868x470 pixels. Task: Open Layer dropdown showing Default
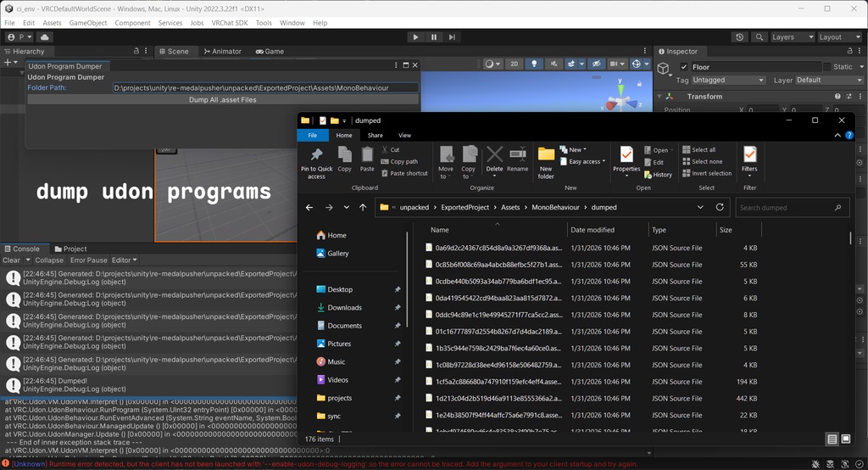tap(829, 81)
